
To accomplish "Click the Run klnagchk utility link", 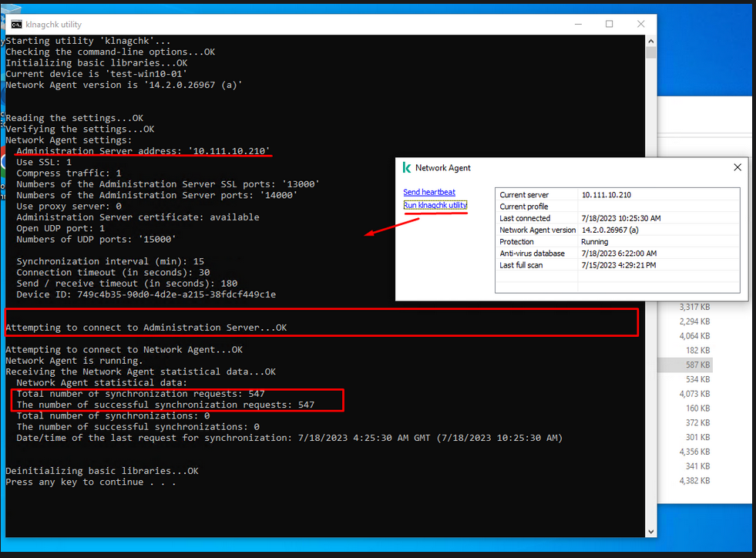I will (435, 206).
